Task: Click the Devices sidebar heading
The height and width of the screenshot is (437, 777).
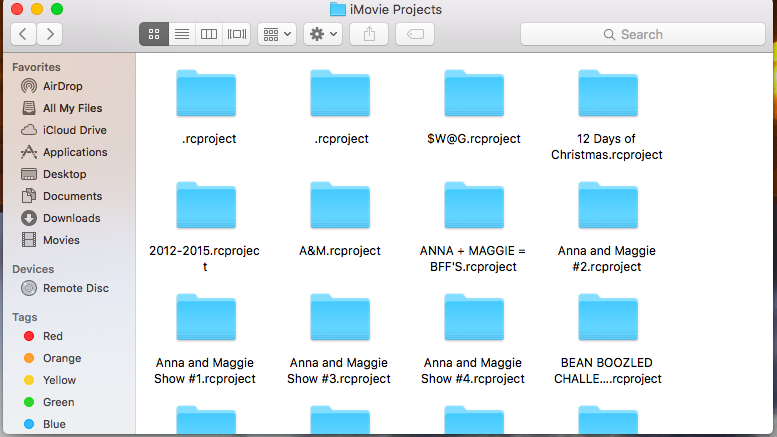Action: (x=33, y=270)
